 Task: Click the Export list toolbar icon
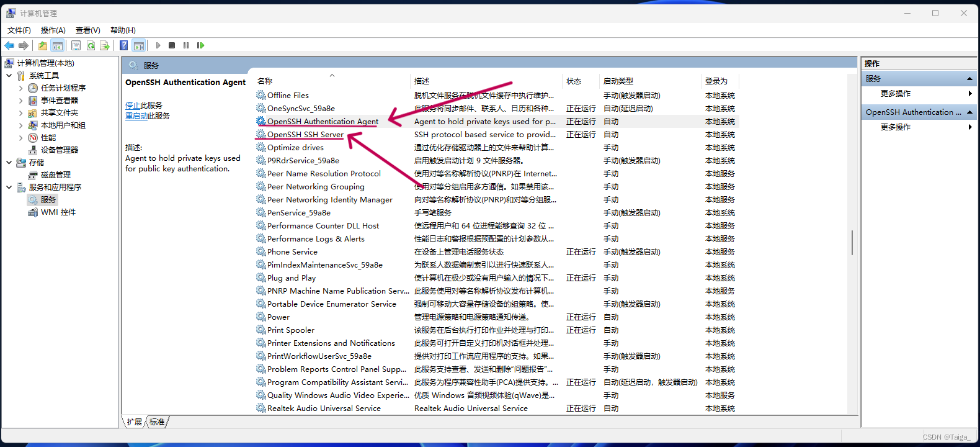(105, 45)
